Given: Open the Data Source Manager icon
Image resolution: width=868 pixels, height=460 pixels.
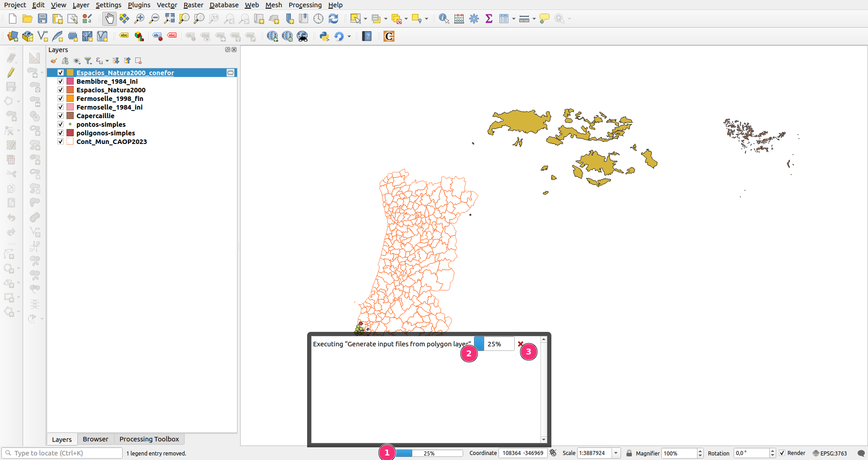Looking at the screenshot, I should point(13,36).
